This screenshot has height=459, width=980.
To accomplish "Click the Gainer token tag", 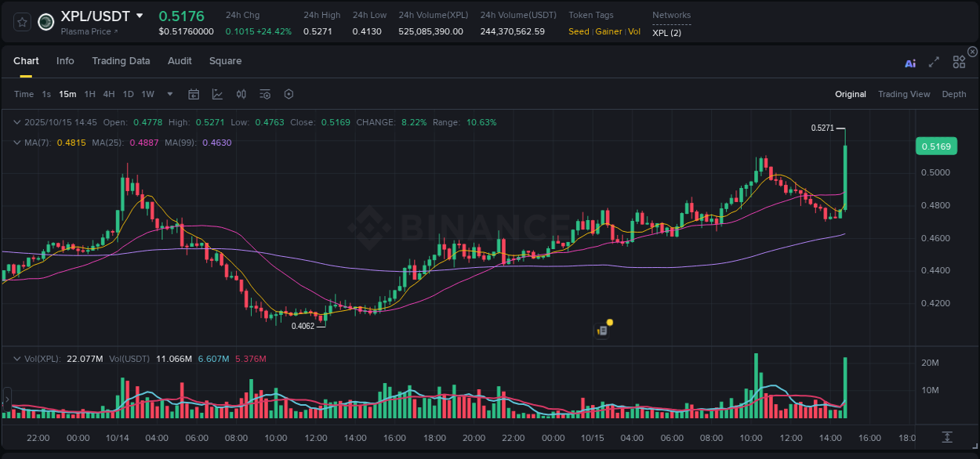I will [x=608, y=31].
